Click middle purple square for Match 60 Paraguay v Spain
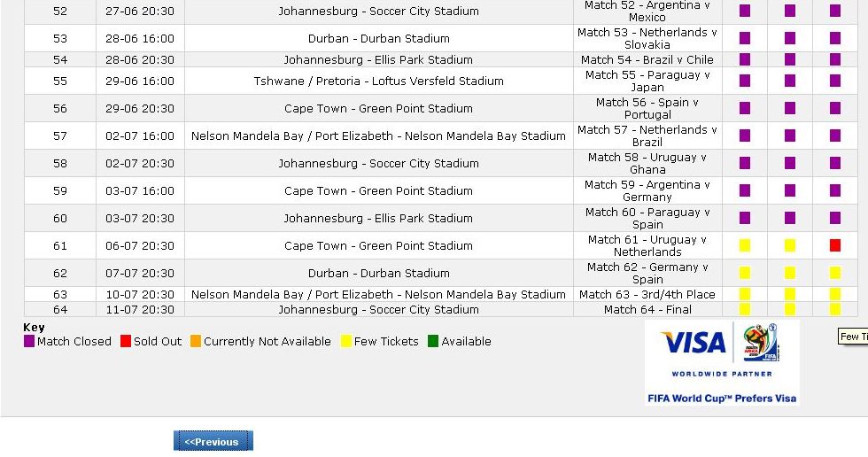Screen dimensions: 868x457 790,218
